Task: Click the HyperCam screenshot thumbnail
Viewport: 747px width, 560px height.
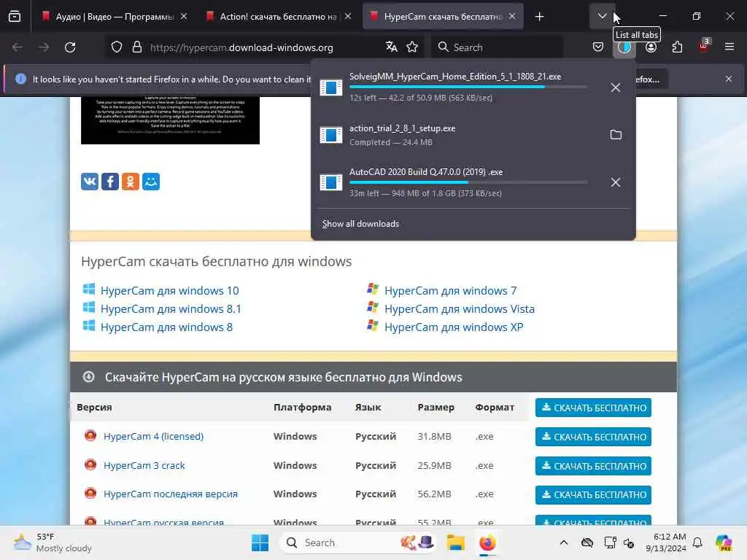Action: [x=170, y=120]
